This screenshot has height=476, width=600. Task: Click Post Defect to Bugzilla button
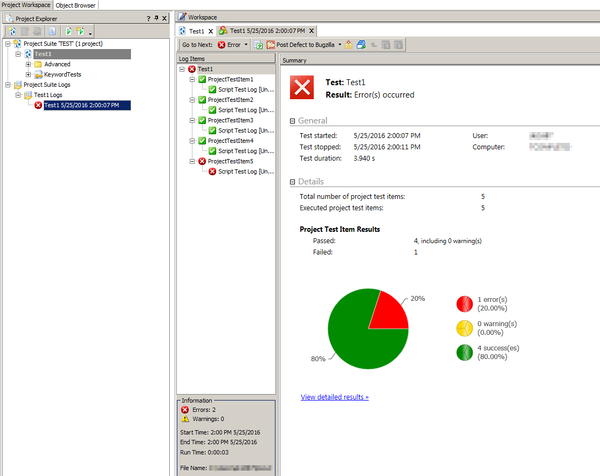(300, 45)
